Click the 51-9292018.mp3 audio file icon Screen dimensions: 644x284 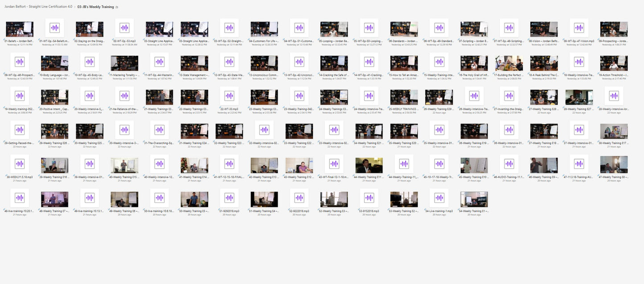tap(229, 198)
